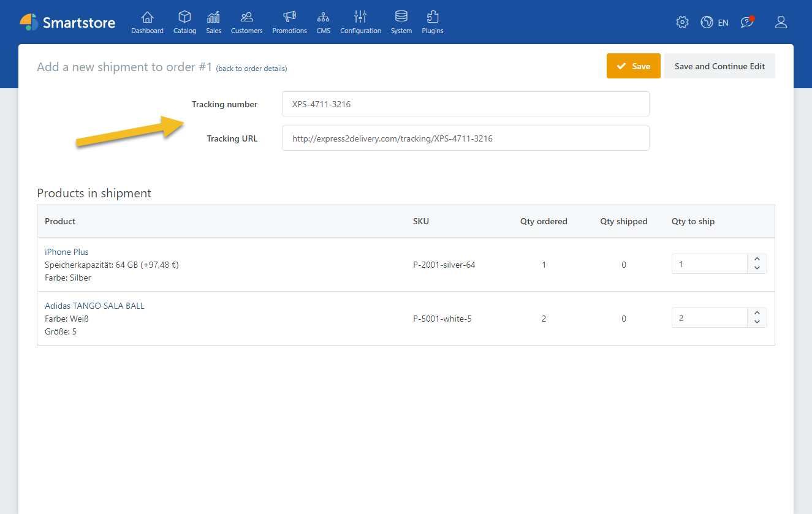812x514 pixels.
Task: Increase iPhone Plus quantity to ship
Action: click(757, 260)
